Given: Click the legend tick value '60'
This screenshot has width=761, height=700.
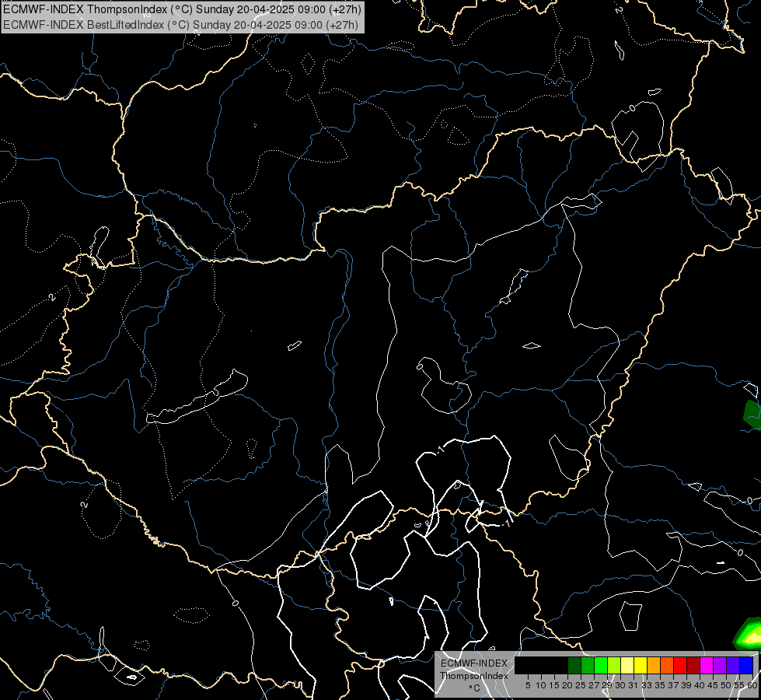Looking at the screenshot, I should pyautogui.click(x=752, y=685).
